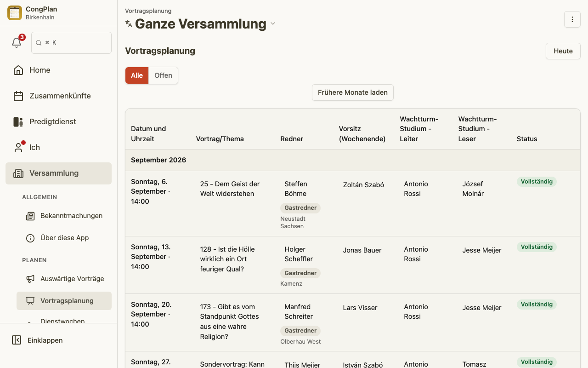
Task: Click the date Sonntag, 20. September
Action: point(151,314)
